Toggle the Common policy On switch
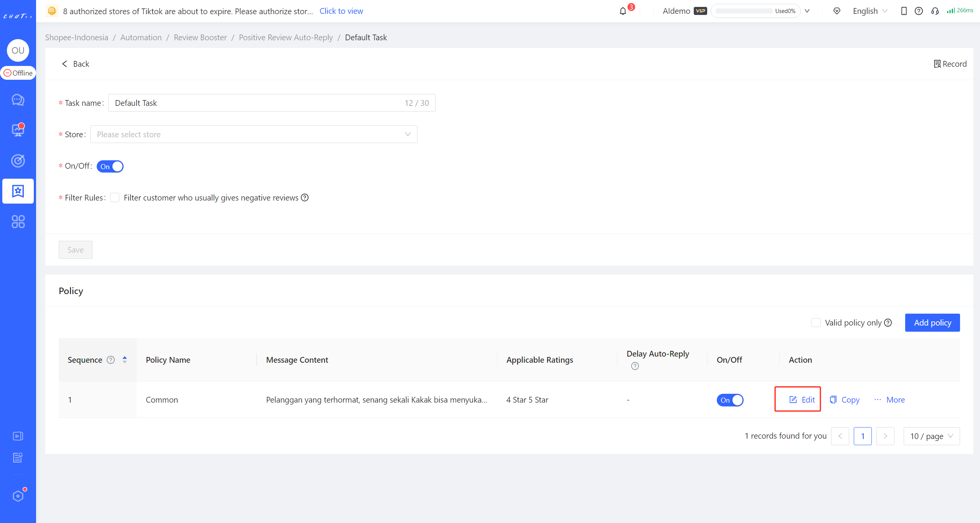980x523 pixels. pos(730,400)
